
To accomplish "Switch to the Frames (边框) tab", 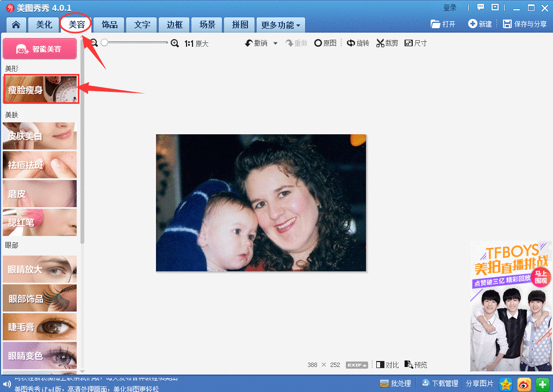I will [175, 24].
